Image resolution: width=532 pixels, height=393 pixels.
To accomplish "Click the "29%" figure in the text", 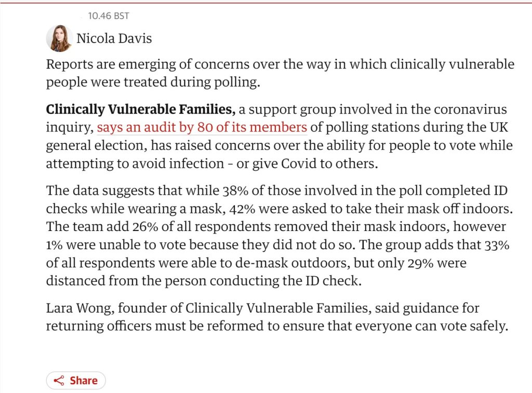I will pyautogui.click(x=424, y=263).
